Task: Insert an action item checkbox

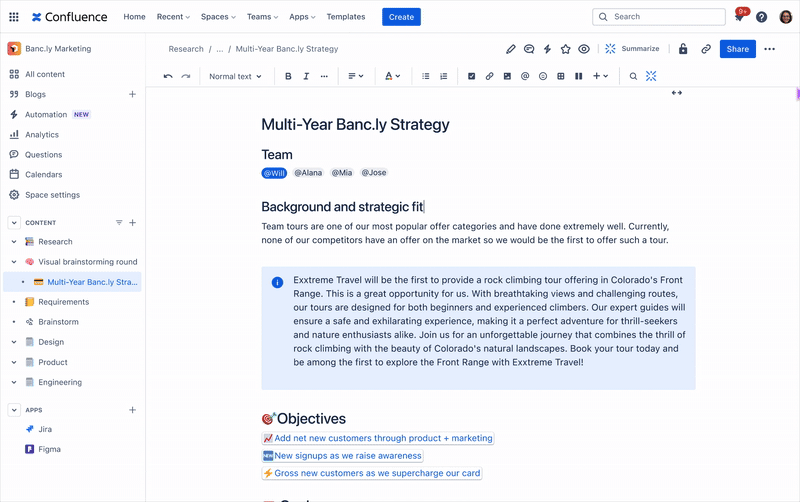Action: coord(471,76)
